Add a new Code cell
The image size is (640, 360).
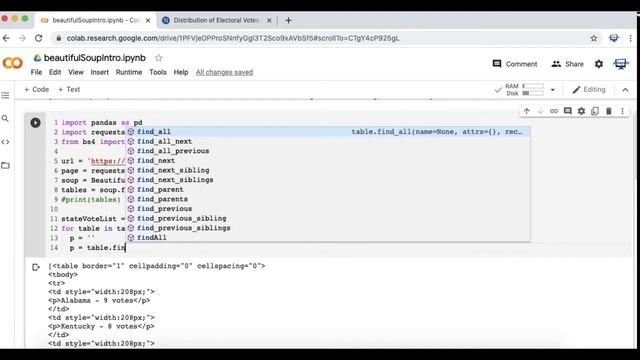click(x=36, y=89)
